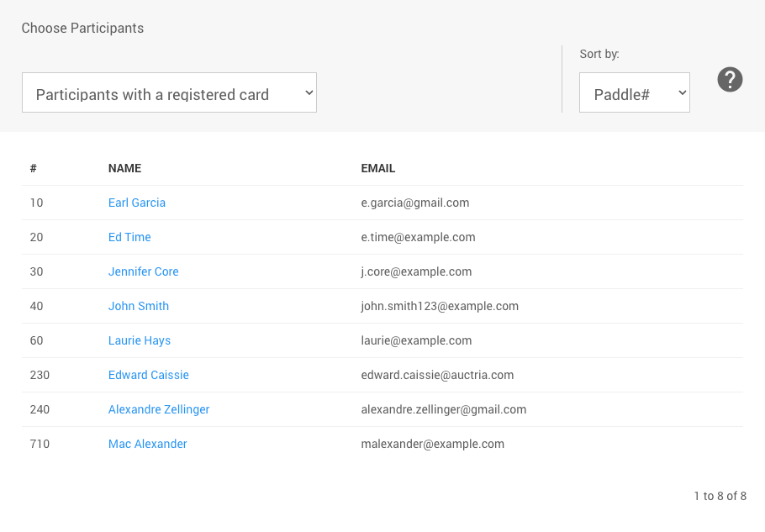Click the help question mark icon
Screen dimensions: 765x532
coord(730,80)
